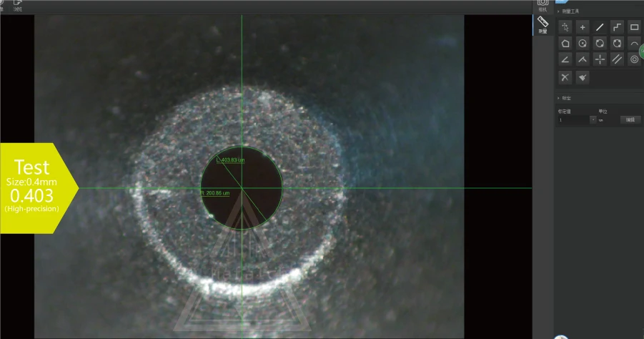Click the 标定值 value field
644x339 pixels.
click(573, 120)
